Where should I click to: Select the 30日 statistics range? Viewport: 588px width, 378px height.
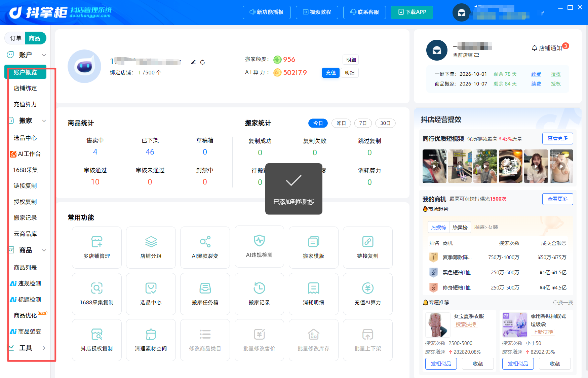[x=385, y=123]
